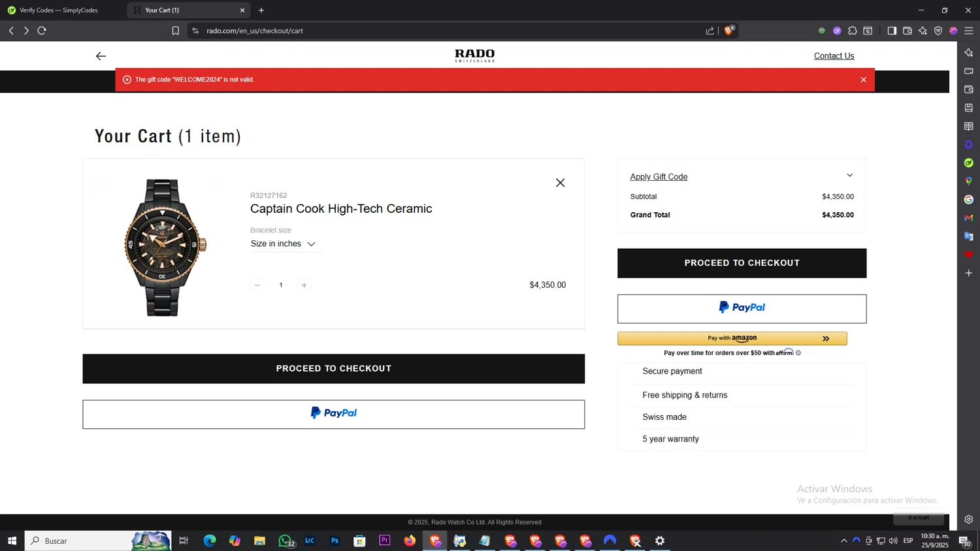
Task: Decrease quantity with the minus button
Action: click(257, 285)
